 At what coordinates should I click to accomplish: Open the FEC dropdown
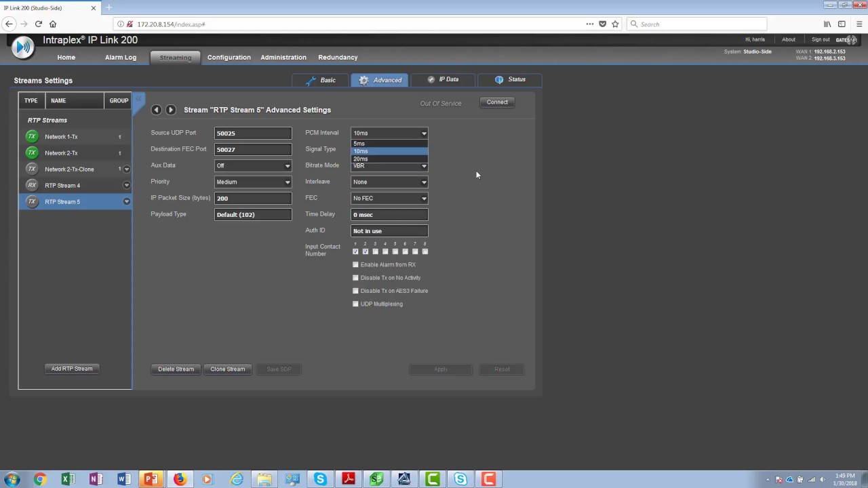389,198
